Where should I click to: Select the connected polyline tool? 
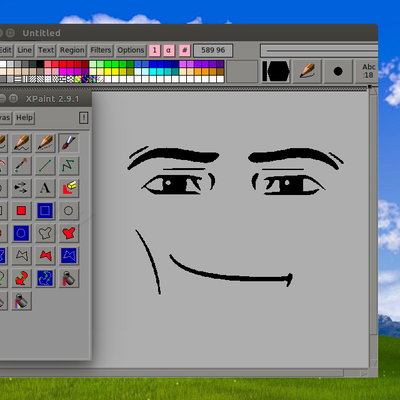coord(69,166)
